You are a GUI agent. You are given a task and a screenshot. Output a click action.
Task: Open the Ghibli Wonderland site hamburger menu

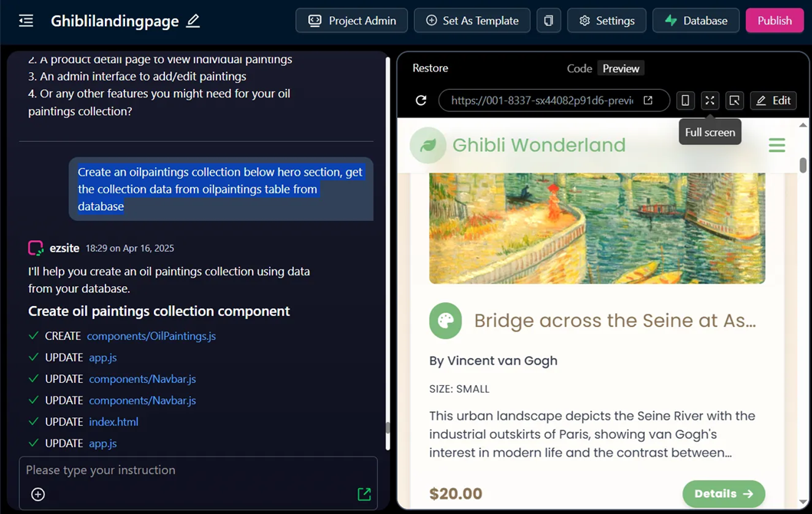coord(777,145)
